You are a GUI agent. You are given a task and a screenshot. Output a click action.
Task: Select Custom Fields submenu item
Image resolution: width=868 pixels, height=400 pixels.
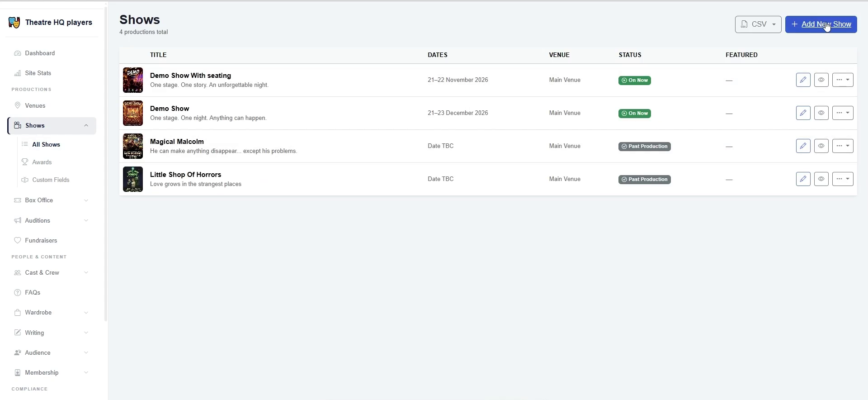coord(51,180)
